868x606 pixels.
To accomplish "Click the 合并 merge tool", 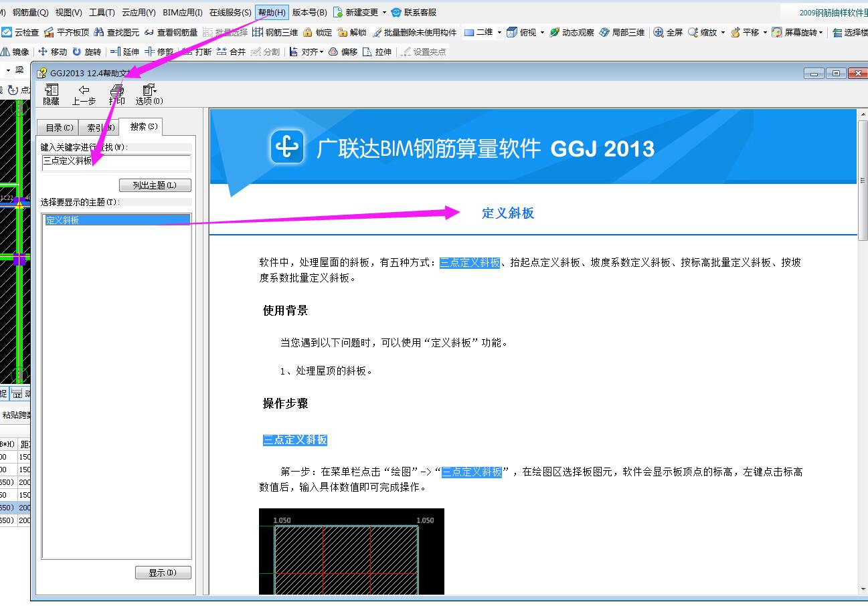I will click(231, 52).
